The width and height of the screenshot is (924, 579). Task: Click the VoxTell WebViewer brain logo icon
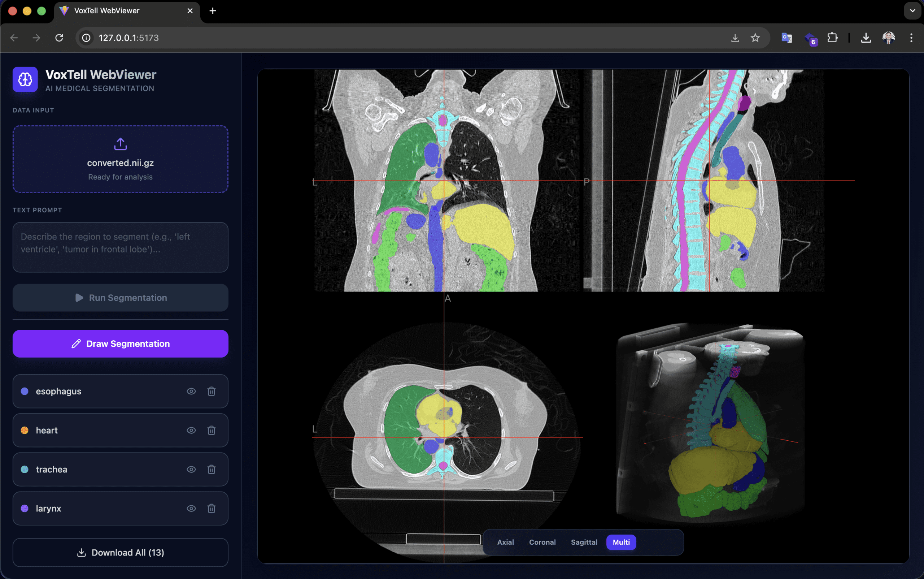coord(25,79)
